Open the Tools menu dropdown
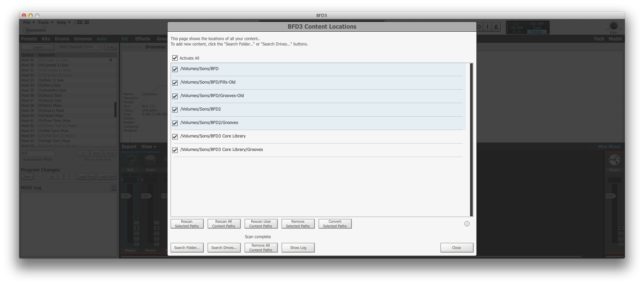This screenshot has width=644, height=285. 45,23
